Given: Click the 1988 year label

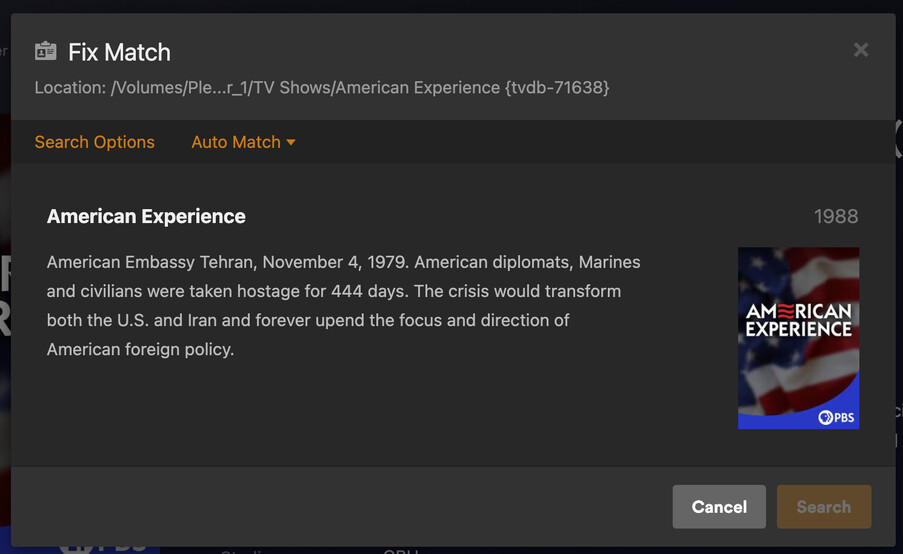Looking at the screenshot, I should tap(835, 217).
